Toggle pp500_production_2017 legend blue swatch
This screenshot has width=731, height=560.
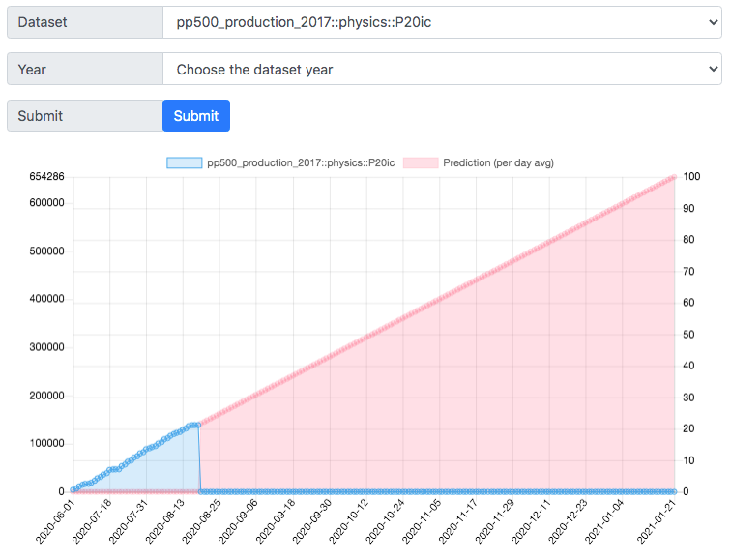tap(184, 162)
